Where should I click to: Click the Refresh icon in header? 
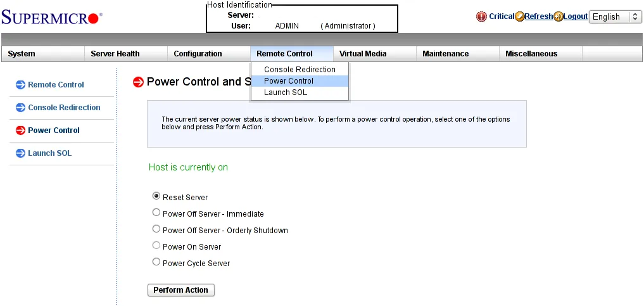coord(520,17)
